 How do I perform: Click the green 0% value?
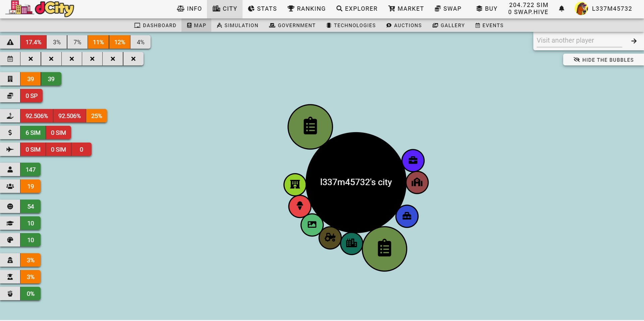[31, 294]
